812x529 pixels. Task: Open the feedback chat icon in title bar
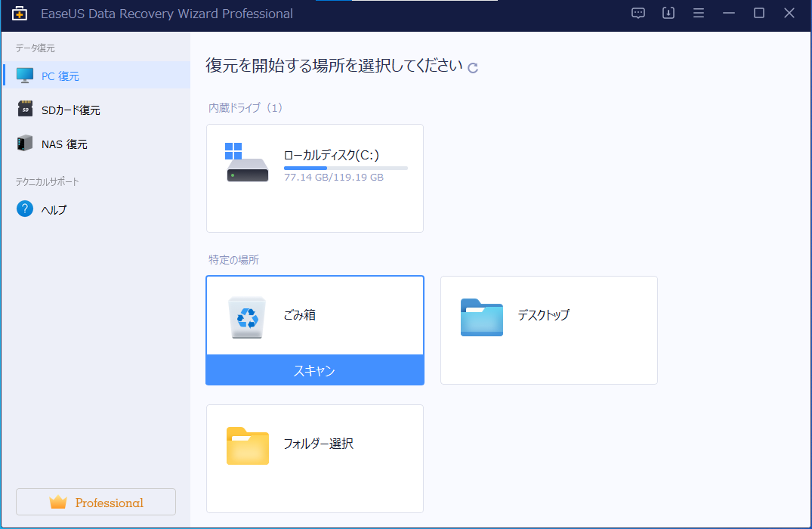click(638, 13)
